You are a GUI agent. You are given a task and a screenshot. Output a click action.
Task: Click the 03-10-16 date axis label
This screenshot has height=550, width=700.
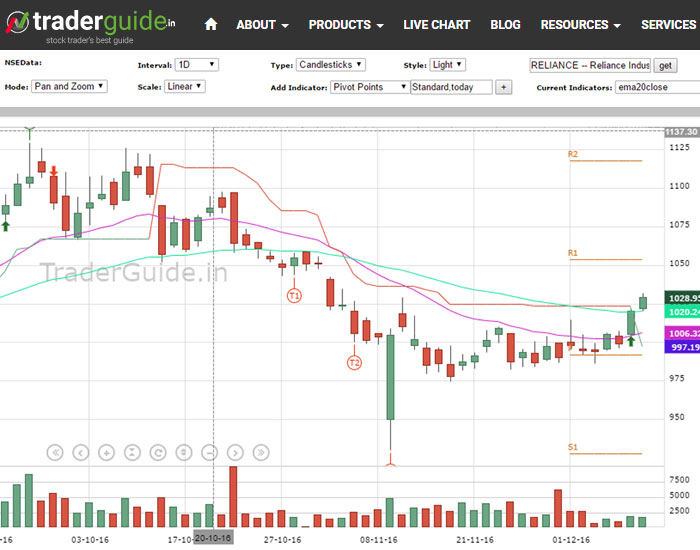point(90,540)
